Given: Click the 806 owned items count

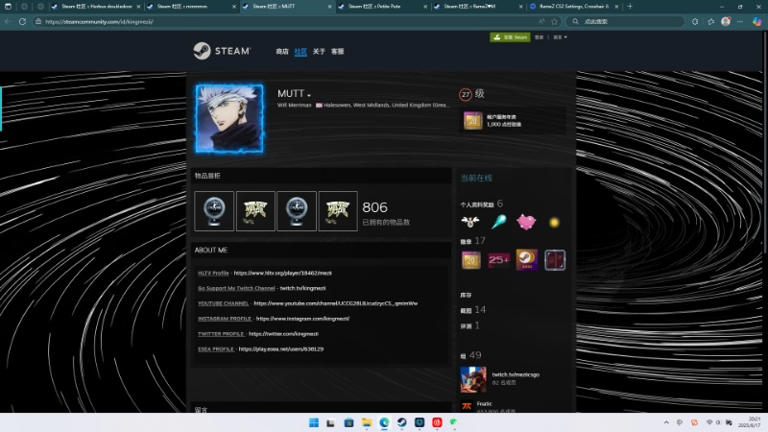Looking at the screenshot, I should tap(375, 208).
